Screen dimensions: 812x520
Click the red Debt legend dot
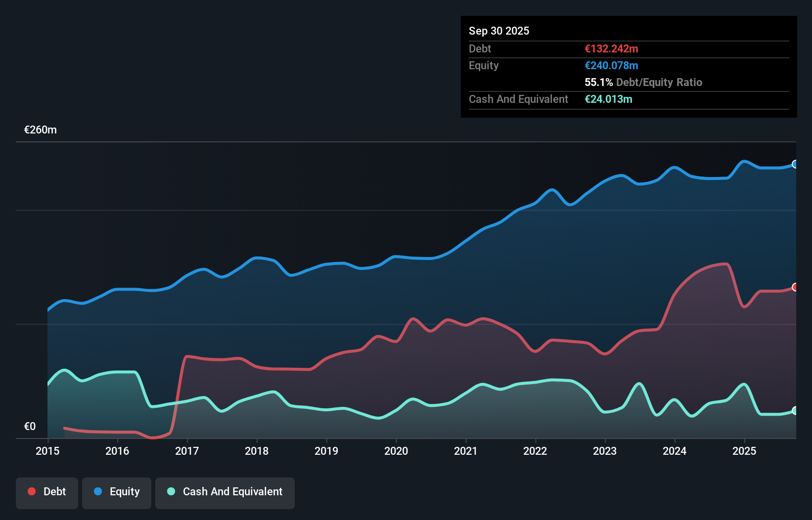(31, 491)
